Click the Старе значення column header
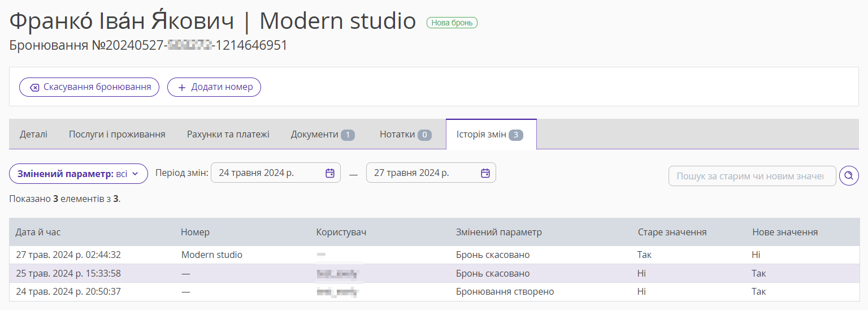The height and width of the screenshot is (310, 868). click(672, 232)
